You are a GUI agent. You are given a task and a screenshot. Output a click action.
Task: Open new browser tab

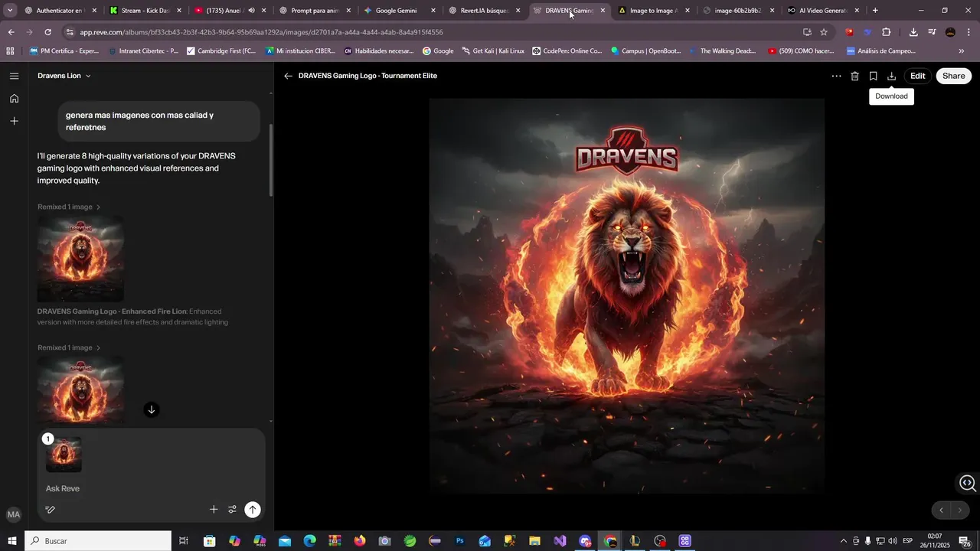tap(875, 11)
